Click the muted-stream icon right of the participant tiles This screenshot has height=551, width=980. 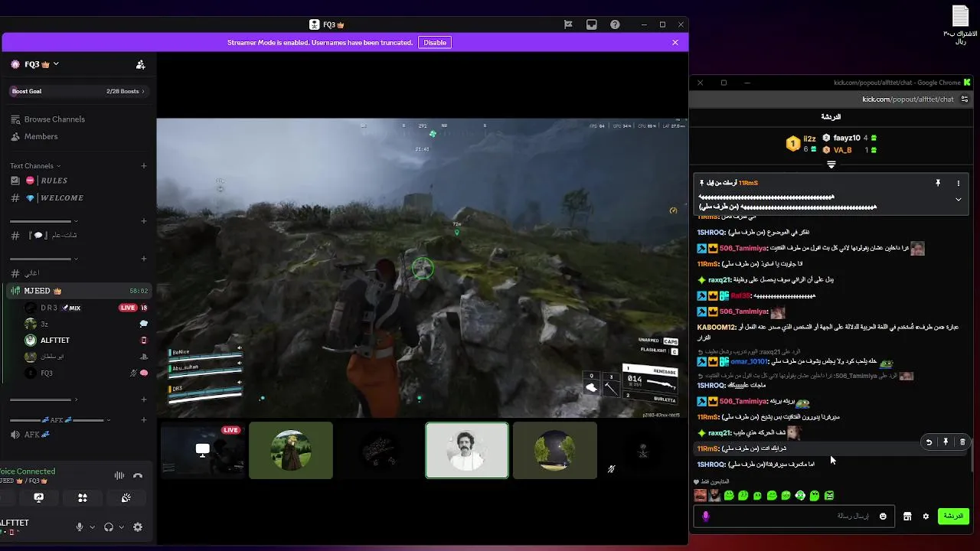click(x=611, y=469)
